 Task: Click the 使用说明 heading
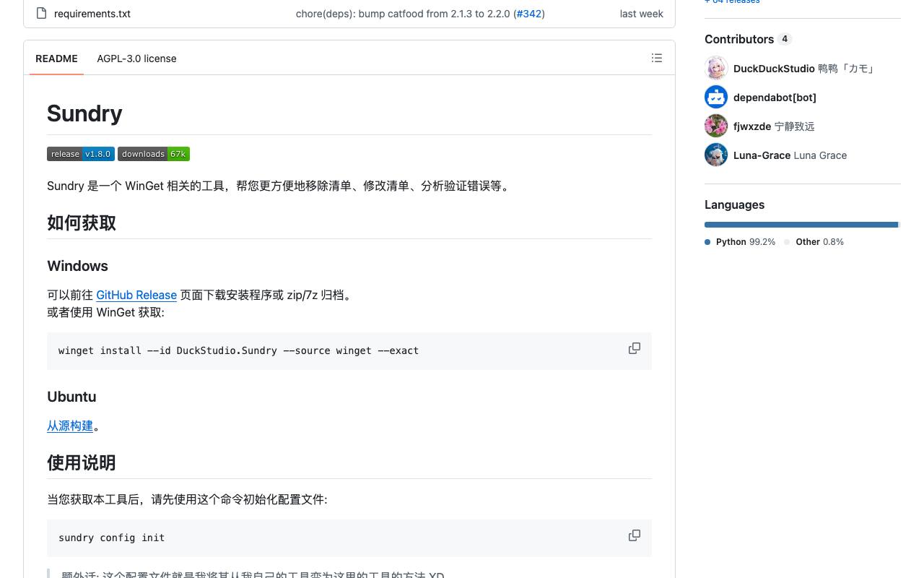(82, 462)
